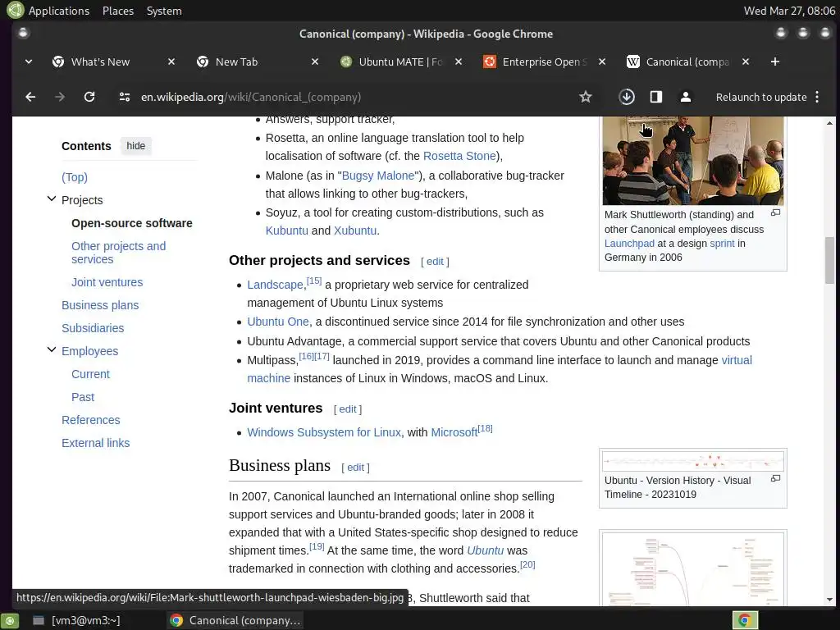Open the Launchpad link in photo caption
This screenshot has height=630, width=840.
point(629,243)
